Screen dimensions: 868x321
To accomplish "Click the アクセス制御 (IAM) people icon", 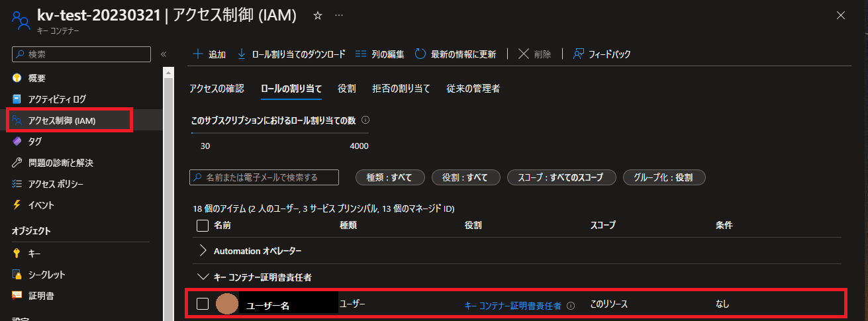I will tap(17, 120).
